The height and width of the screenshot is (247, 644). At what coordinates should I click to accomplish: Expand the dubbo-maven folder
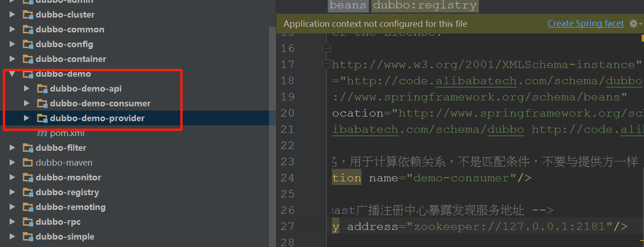point(12,163)
